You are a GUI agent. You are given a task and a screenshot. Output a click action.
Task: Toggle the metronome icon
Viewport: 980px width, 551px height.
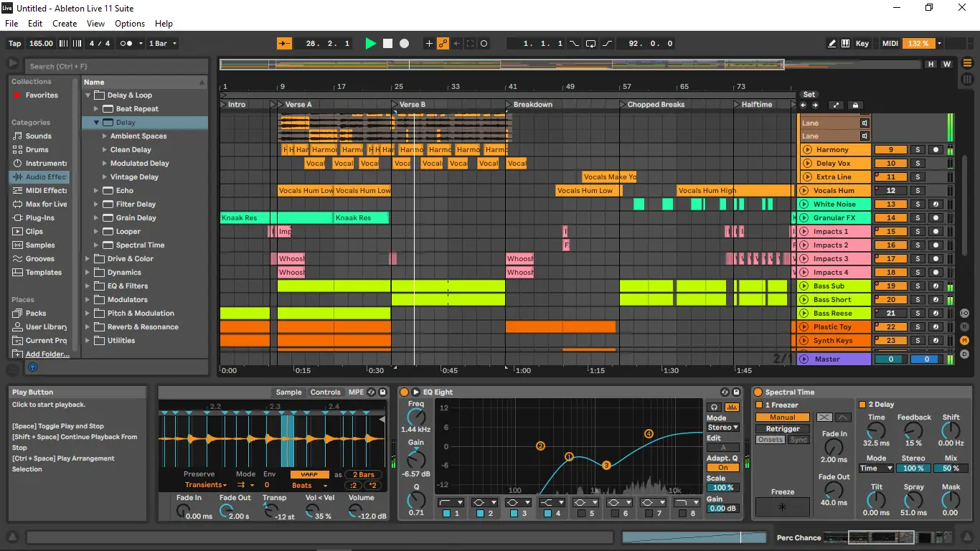point(126,44)
